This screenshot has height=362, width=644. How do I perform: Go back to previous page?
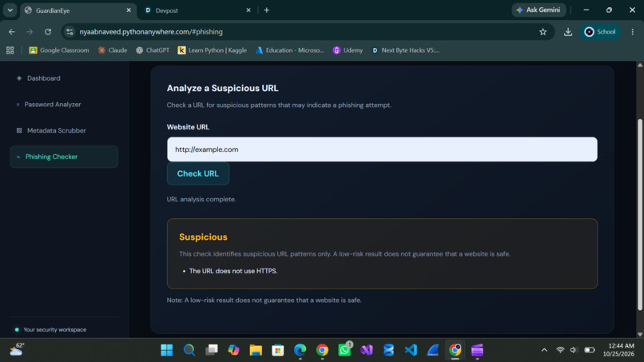click(x=12, y=32)
